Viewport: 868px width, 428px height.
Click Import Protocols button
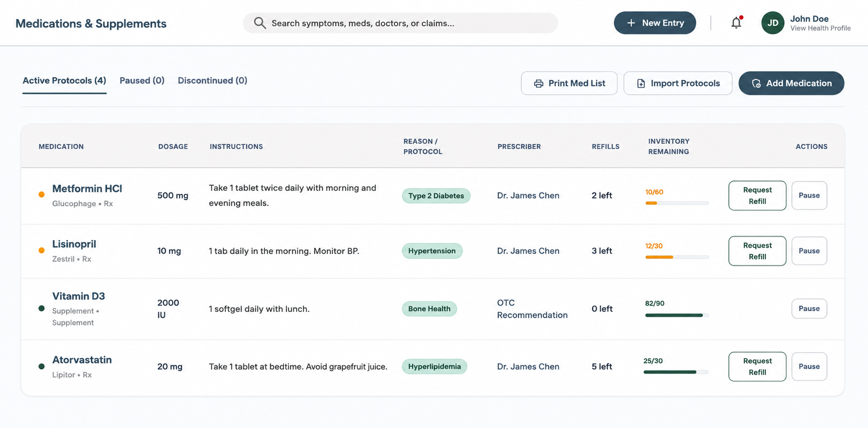[x=678, y=83]
